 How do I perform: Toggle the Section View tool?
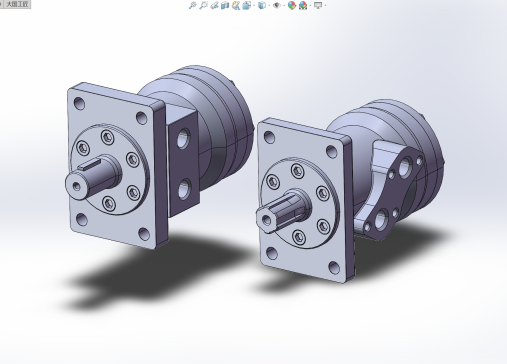point(225,5)
